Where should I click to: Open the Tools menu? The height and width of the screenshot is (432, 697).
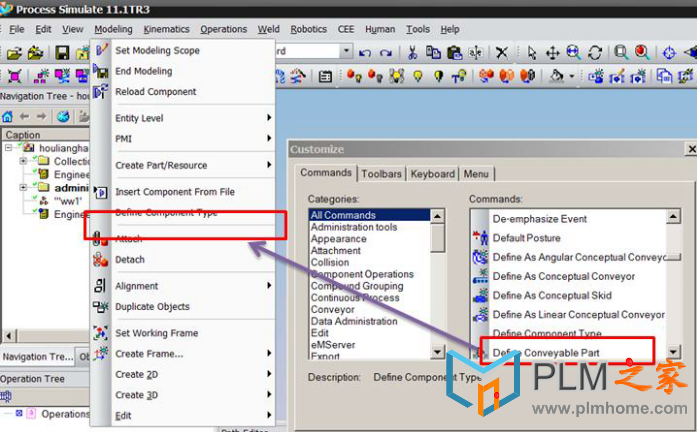point(418,29)
